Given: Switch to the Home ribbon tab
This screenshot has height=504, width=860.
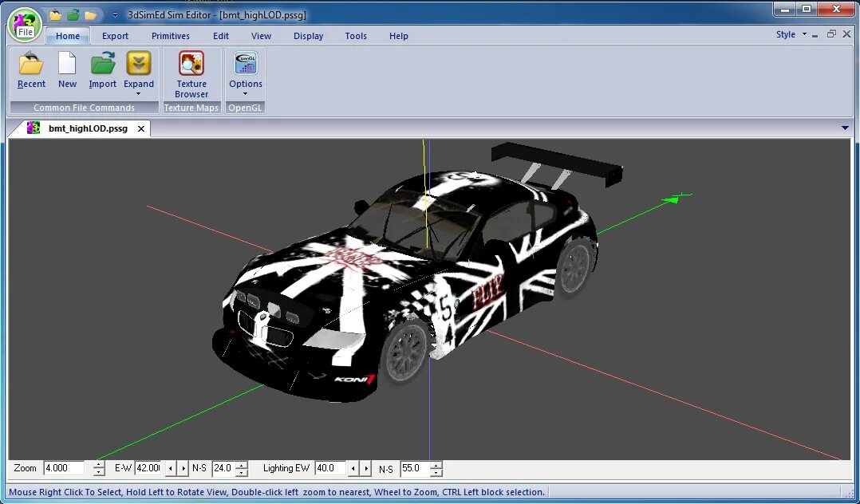Looking at the screenshot, I should pos(68,36).
